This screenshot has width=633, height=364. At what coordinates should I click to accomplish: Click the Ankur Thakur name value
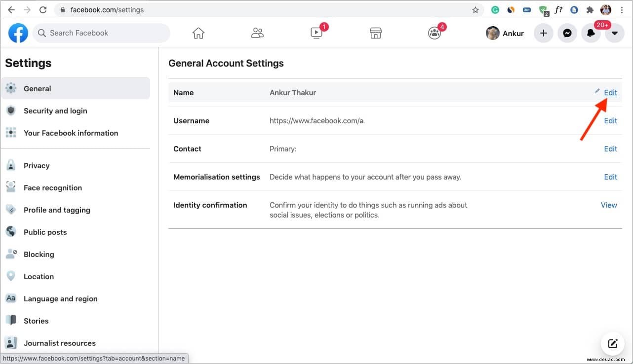(x=293, y=92)
